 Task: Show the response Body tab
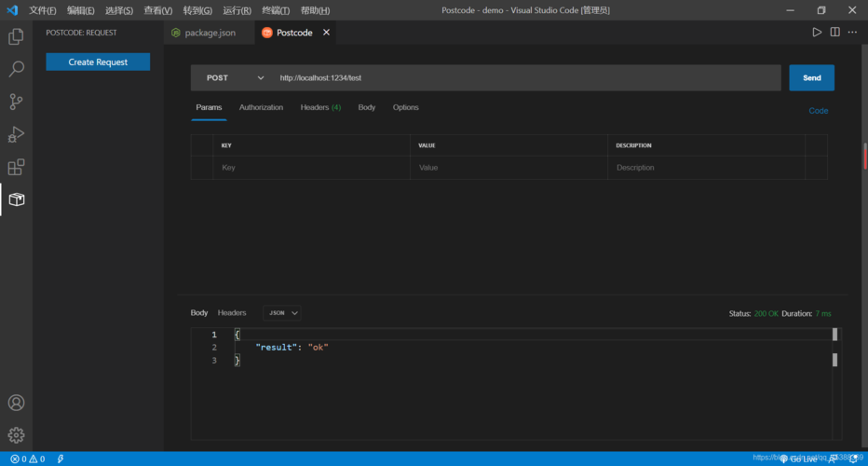[199, 312]
